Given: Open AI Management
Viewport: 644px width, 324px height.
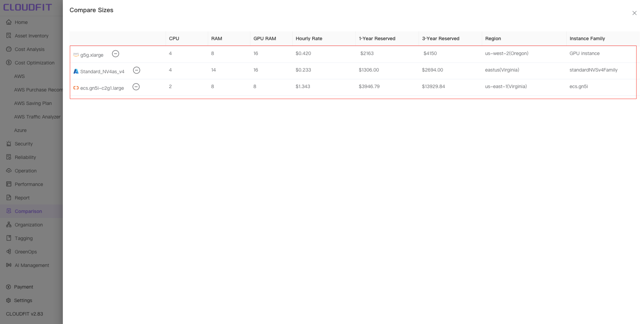Looking at the screenshot, I should coord(32,265).
